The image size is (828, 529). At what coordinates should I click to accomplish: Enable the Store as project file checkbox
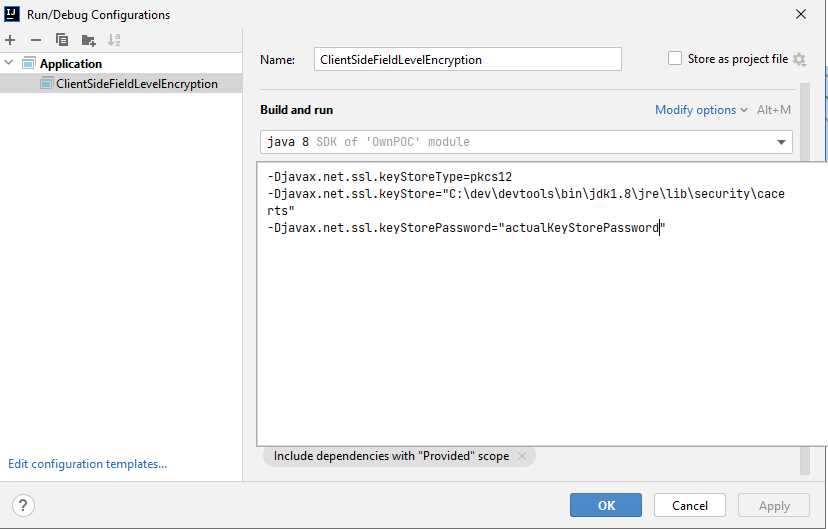click(x=675, y=59)
